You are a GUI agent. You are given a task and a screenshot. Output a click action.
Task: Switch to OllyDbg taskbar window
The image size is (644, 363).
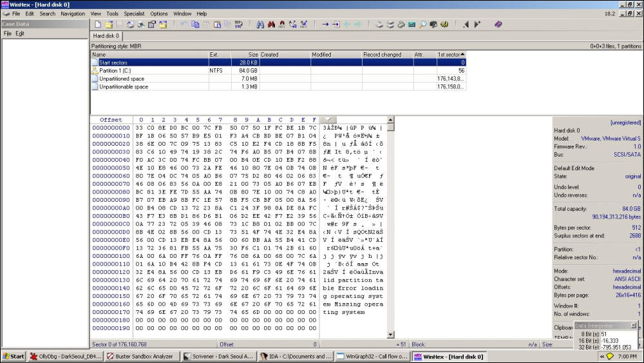tap(66, 357)
